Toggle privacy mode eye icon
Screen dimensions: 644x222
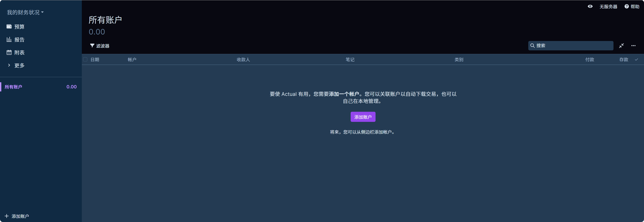(590, 7)
